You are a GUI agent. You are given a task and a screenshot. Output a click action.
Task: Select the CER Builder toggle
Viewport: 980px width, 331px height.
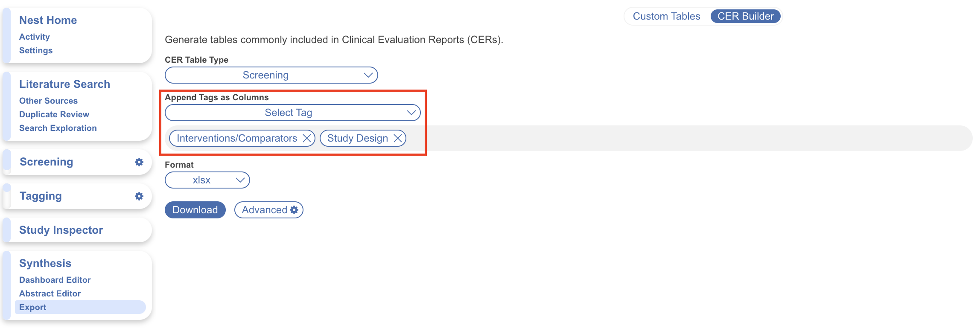tap(745, 16)
